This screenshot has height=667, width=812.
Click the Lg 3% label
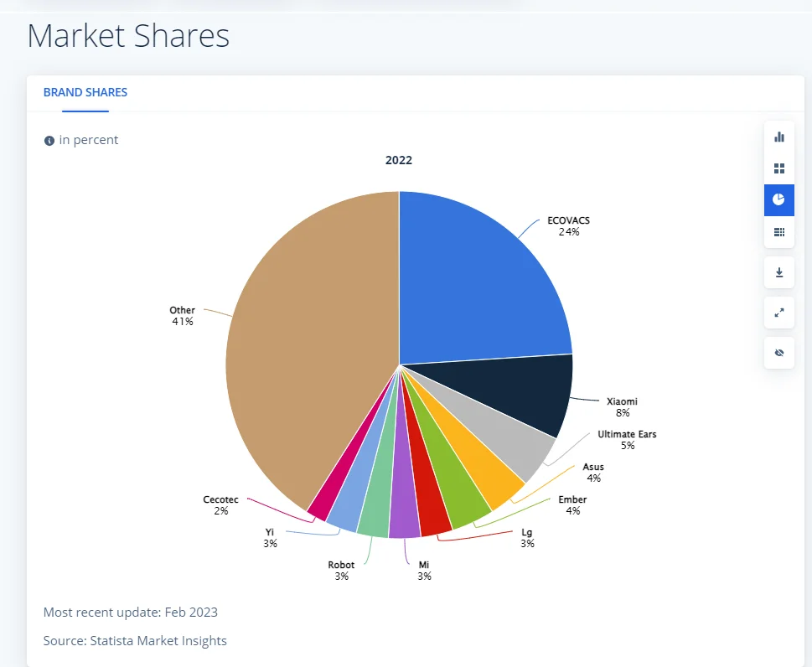[x=527, y=537]
